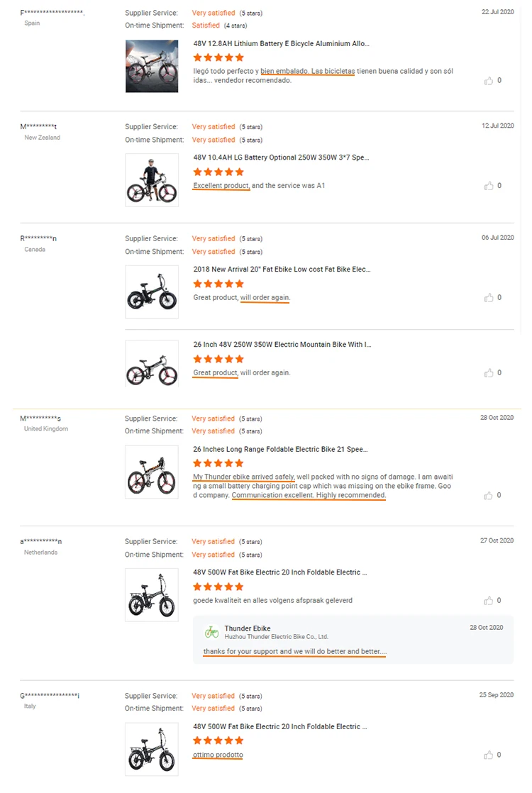Open thumbnail of rider with 48V 10.4AH bike
The image size is (532, 793).
[x=152, y=180]
